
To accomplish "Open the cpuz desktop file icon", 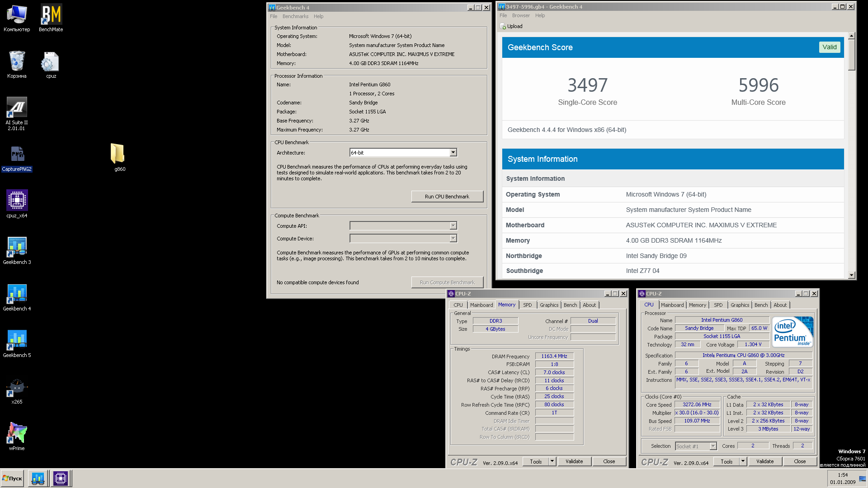I will 51,65.
